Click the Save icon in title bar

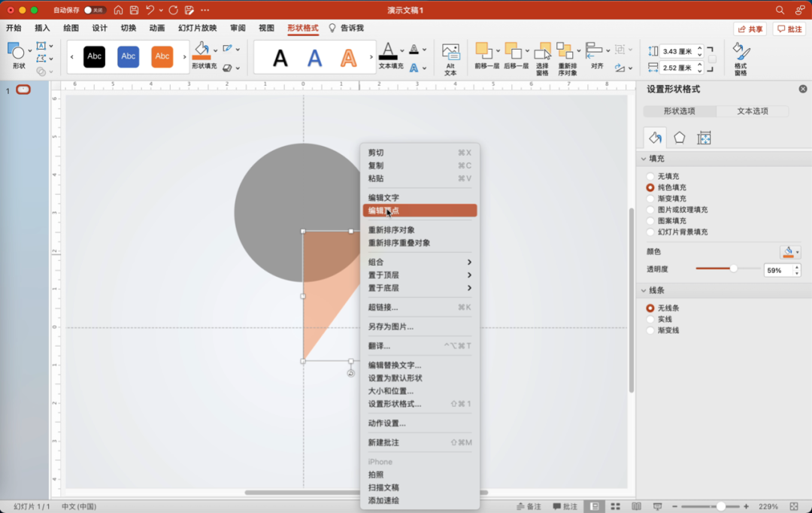[134, 10]
